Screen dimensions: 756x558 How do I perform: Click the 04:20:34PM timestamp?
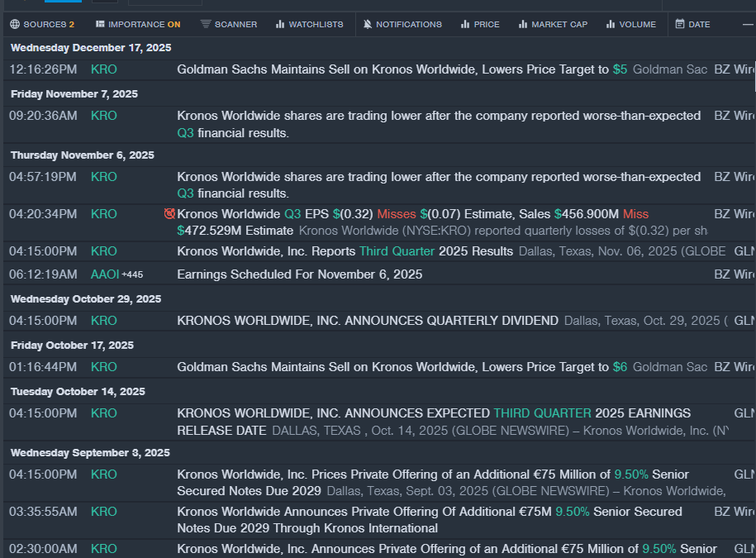click(43, 214)
